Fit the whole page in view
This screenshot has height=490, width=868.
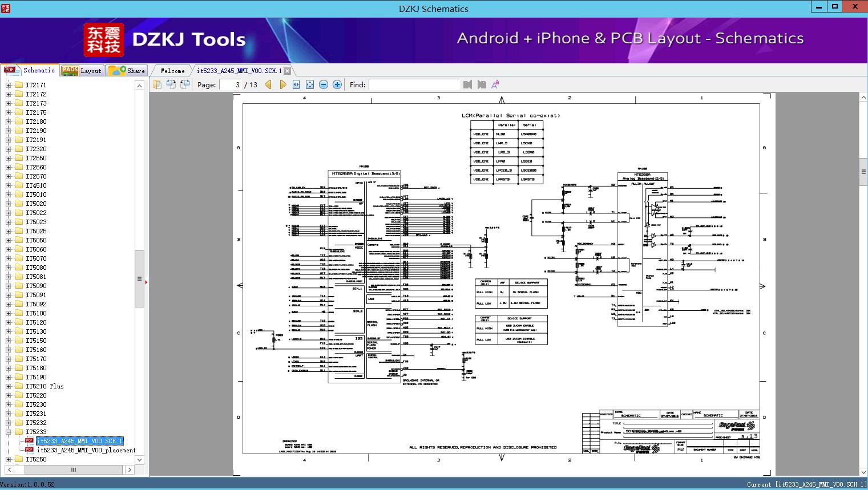(x=310, y=84)
